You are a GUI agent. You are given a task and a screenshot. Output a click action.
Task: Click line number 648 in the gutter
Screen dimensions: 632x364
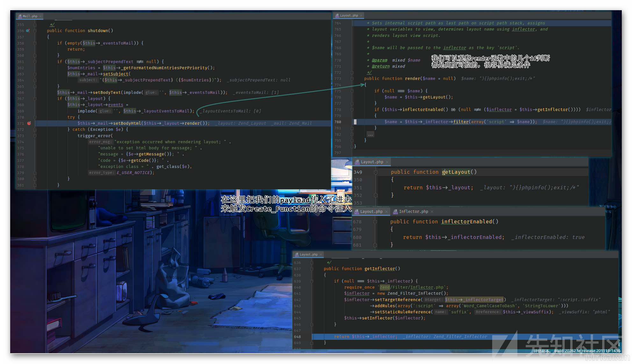(297, 337)
